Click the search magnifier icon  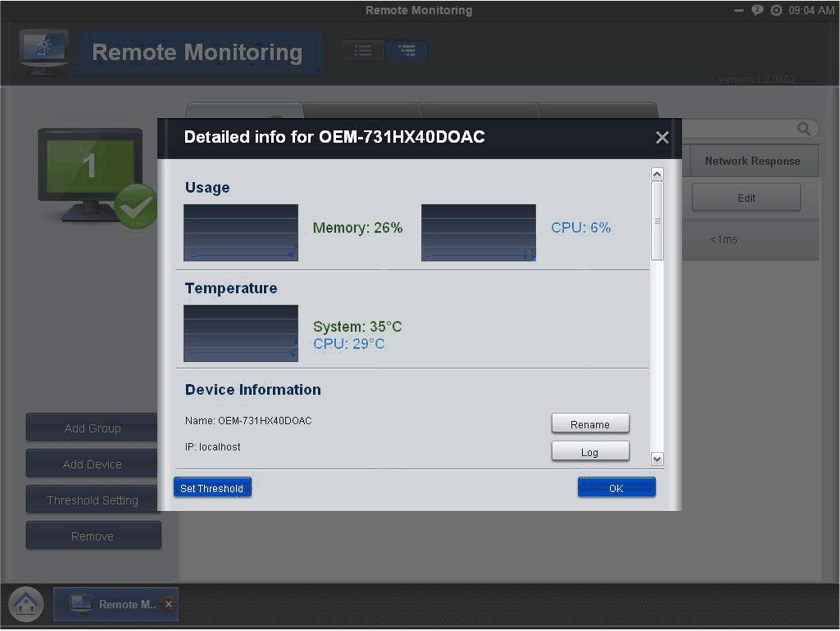804,128
